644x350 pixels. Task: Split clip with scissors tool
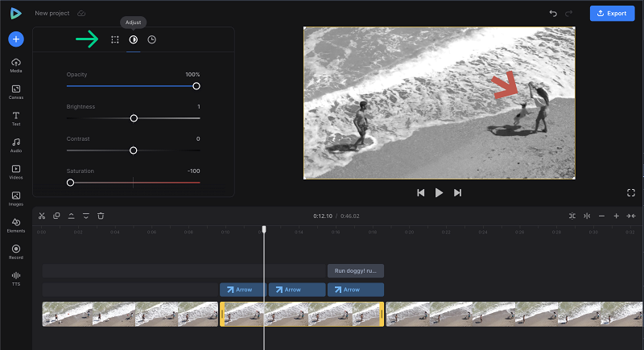pos(42,216)
